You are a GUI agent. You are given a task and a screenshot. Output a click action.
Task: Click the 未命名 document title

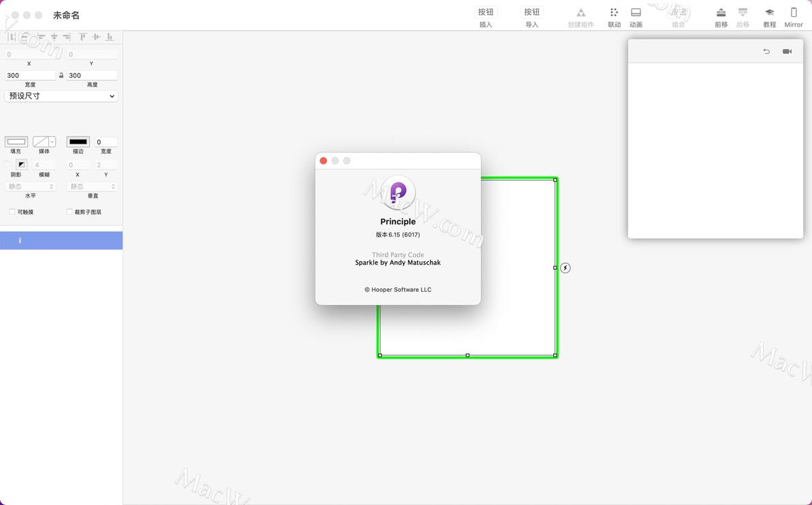(66, 16)
